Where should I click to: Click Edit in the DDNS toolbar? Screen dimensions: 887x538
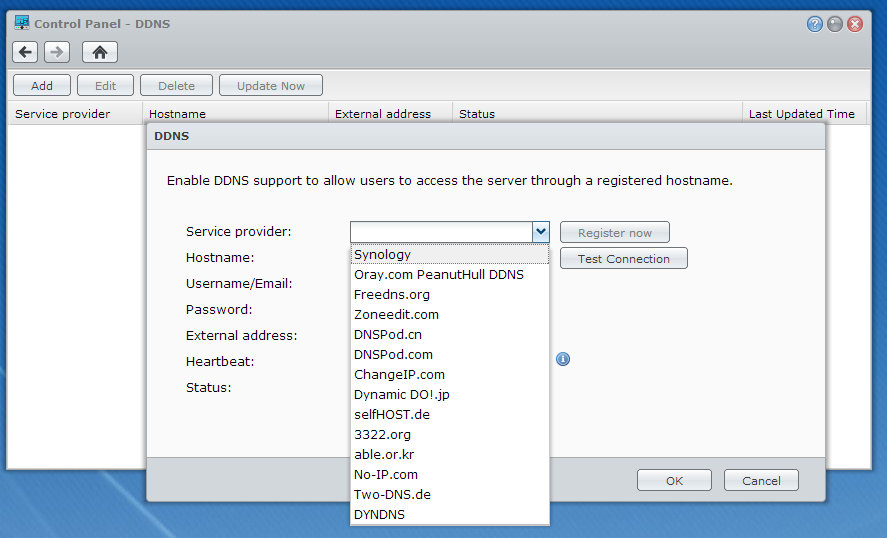click(x=105, y=85)
